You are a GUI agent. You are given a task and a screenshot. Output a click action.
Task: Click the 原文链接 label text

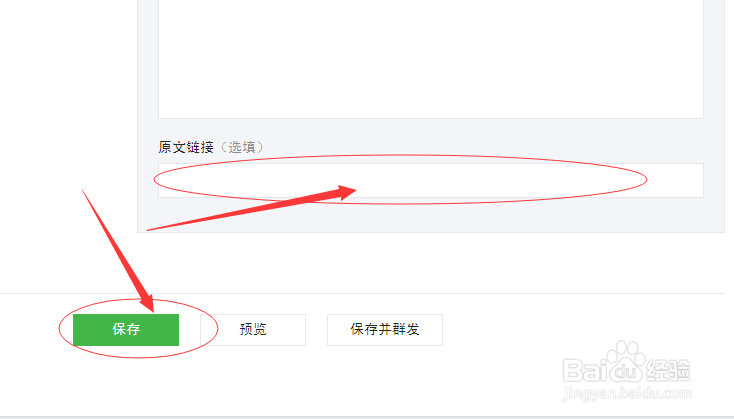(x=186, y=147)
